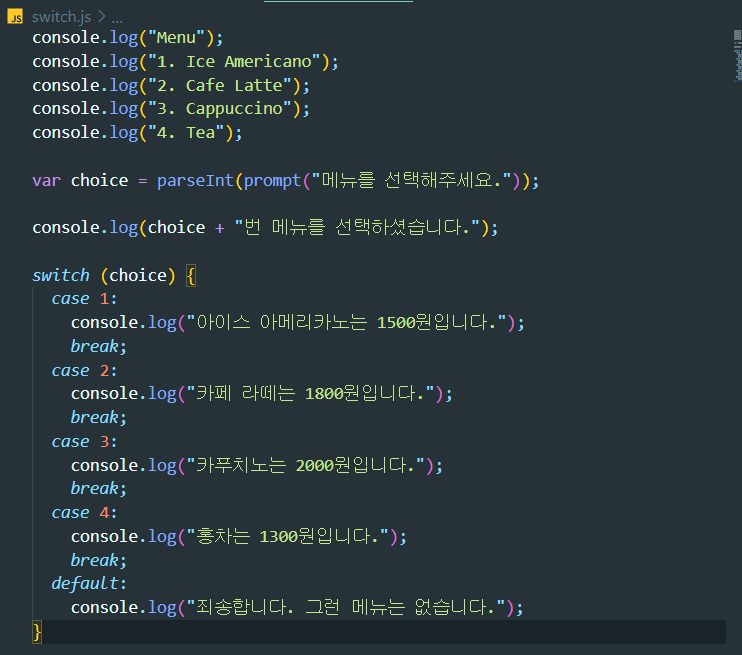Image resolution: width=742 pixels, height=655 pixels.
Task: Click the closing brace on last line
Action: click(x=37, y=632)
